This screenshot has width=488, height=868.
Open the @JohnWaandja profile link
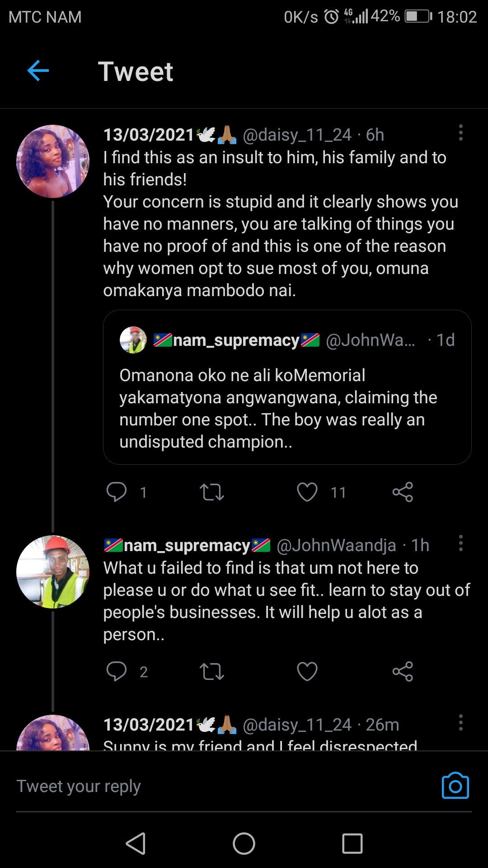pyautogui.click(x=336, y=545)
